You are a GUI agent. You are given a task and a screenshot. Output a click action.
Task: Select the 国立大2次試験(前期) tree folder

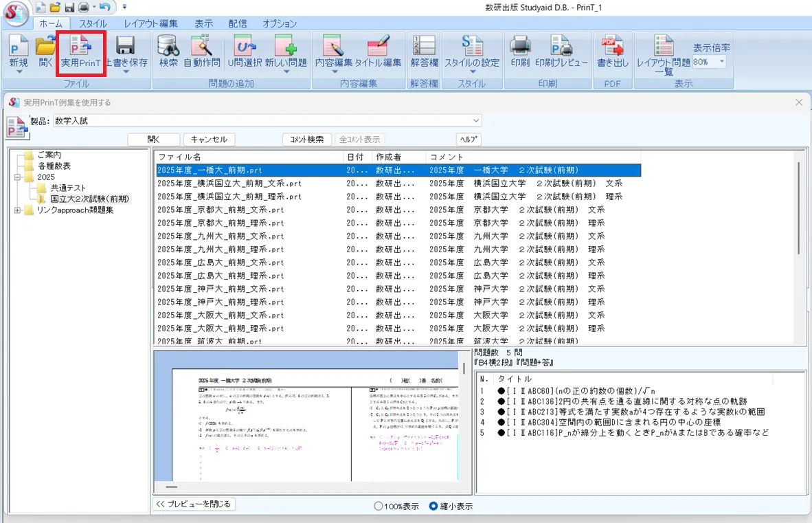90,199
